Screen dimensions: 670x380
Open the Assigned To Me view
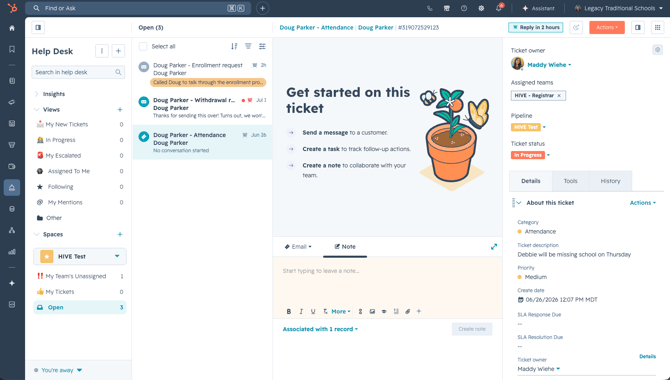[x=80, y=171]
